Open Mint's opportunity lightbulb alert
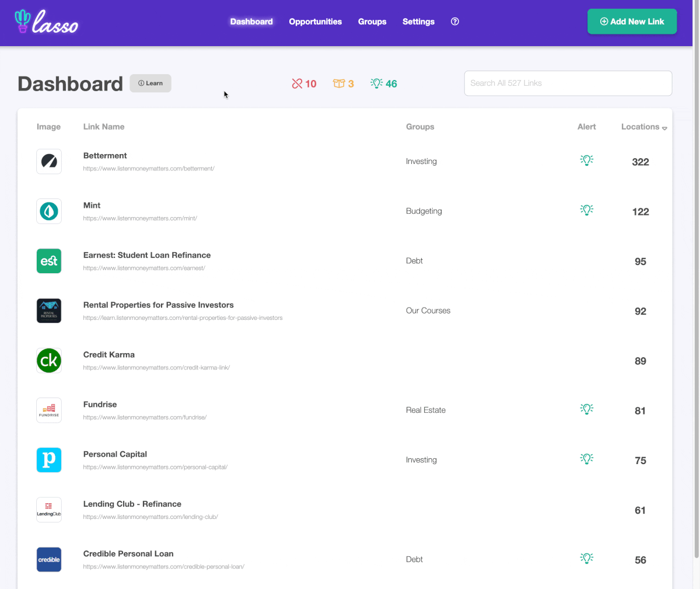Image resolution: width=700 pixels, height=589 pixels. [587, 210]
